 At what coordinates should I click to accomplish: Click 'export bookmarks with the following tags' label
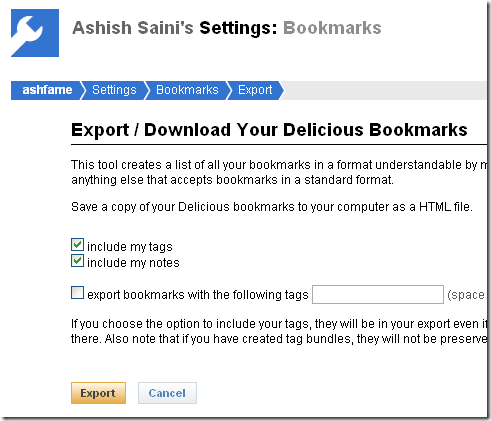pyautogui.click(x=198, y=295)
